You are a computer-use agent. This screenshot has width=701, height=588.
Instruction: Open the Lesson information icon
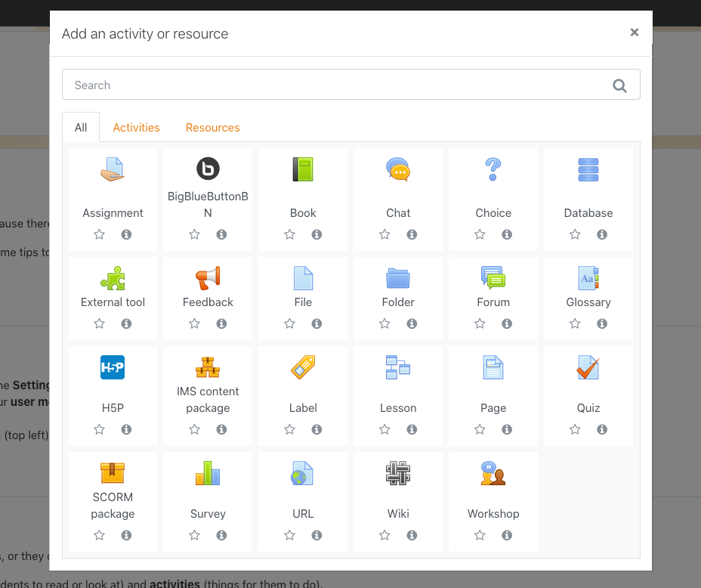412,429
